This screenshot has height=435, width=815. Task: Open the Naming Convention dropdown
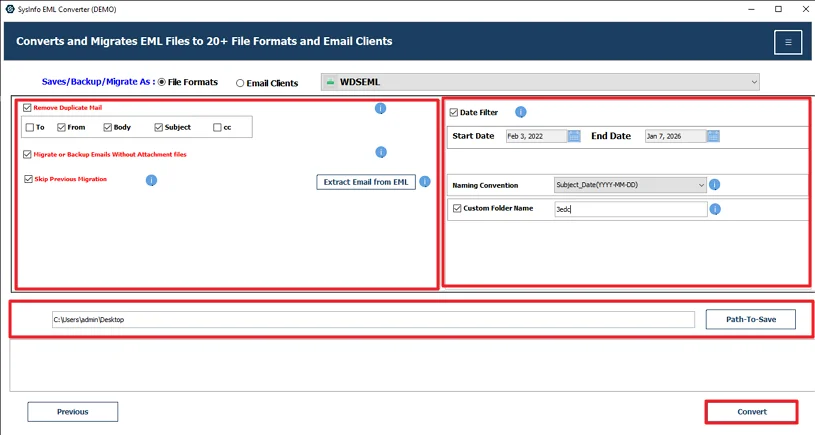click(x=630, y=185)
